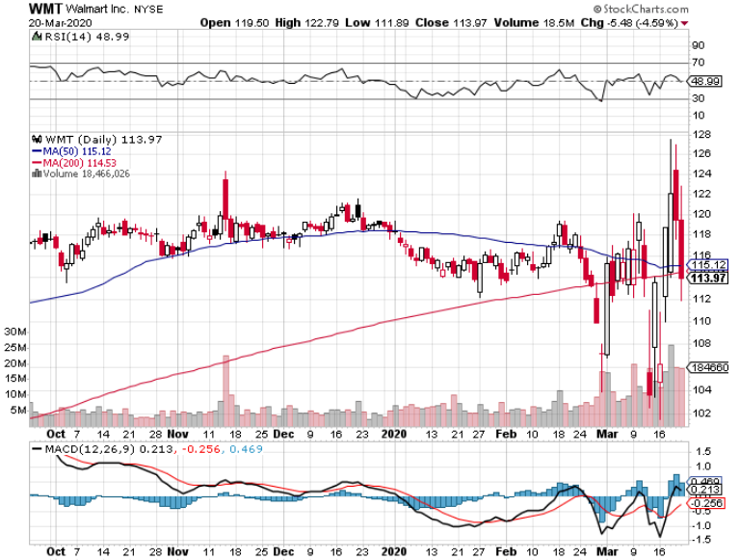Click the Volume 18,466,026 legend label
The height and width of the screenshot is (560, 740).
tap(87, 173)
